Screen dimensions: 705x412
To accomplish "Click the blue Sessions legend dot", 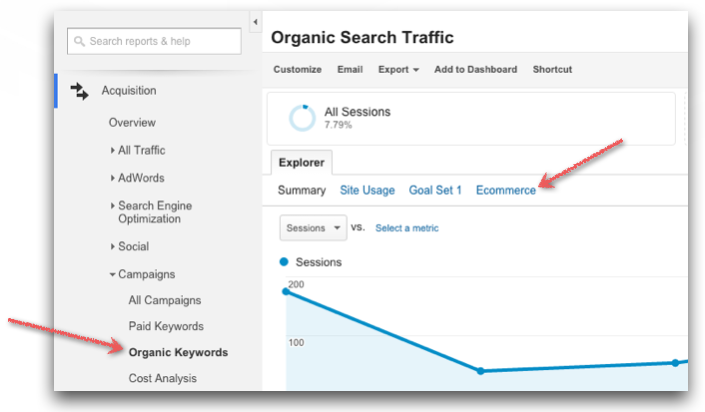I will [284, 262].
